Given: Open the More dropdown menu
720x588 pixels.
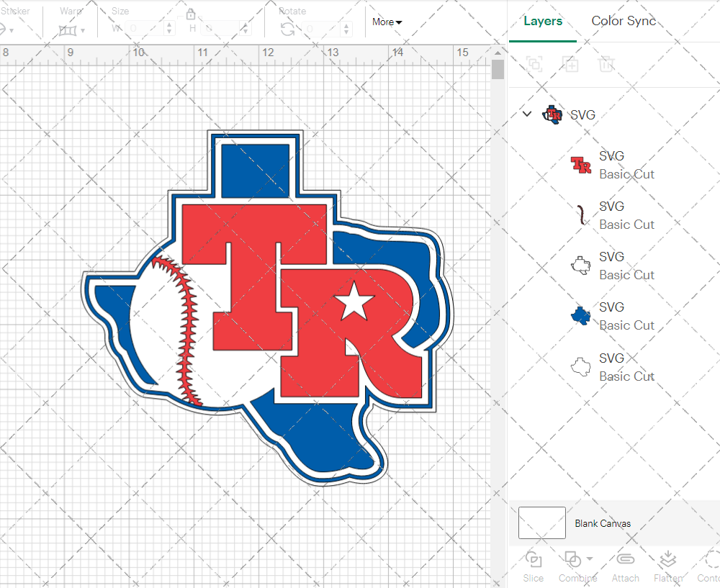Looking at the screenshot, I should click(387, 22).
